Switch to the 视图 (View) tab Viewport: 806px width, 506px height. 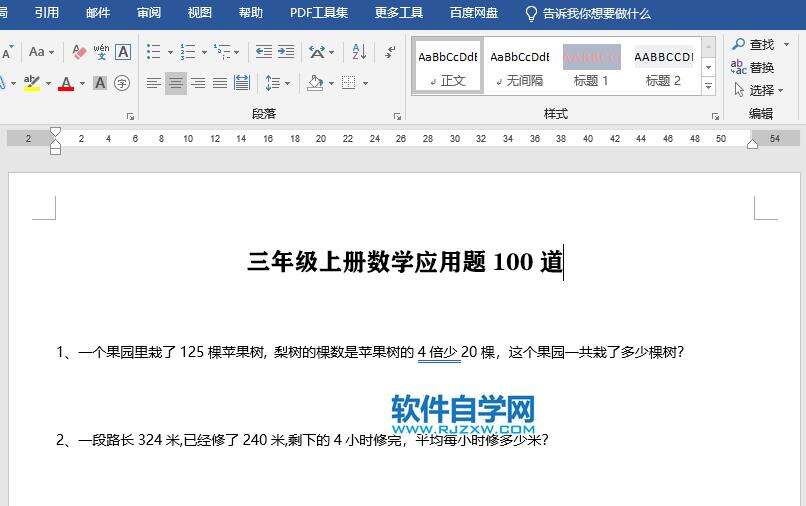[199, 13]
